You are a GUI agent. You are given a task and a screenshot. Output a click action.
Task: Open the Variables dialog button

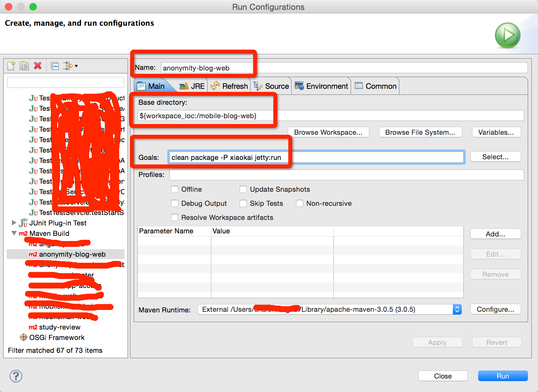pos(496,132)
